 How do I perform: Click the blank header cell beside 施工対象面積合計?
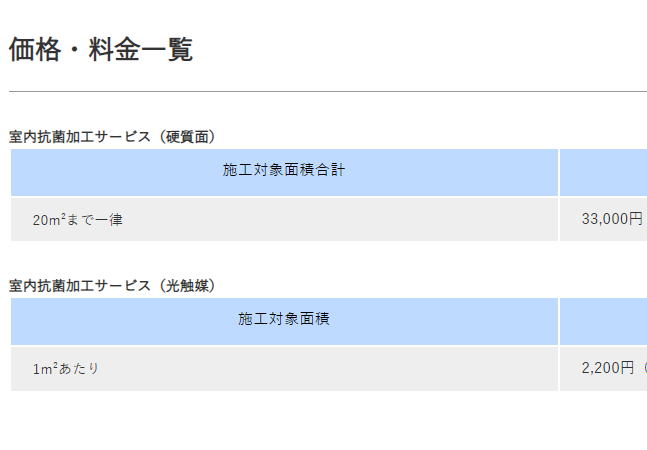coord(603,172)
